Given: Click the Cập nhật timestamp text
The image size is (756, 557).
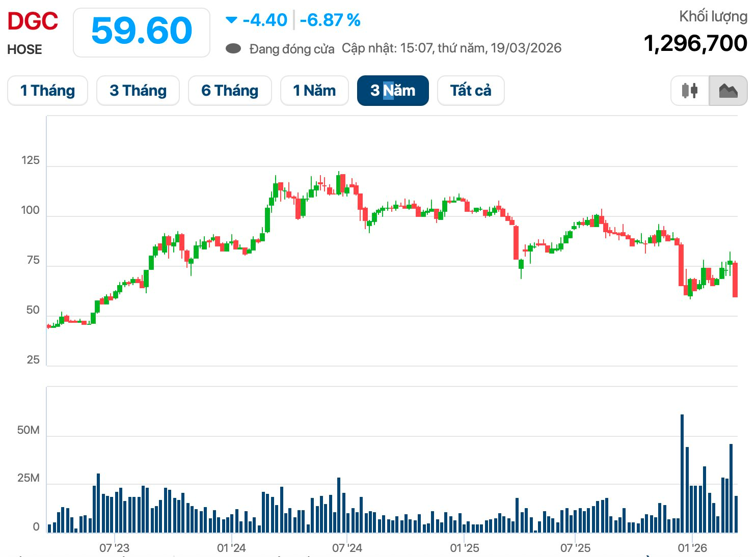Looking at the screenshot, I should 451,48.
